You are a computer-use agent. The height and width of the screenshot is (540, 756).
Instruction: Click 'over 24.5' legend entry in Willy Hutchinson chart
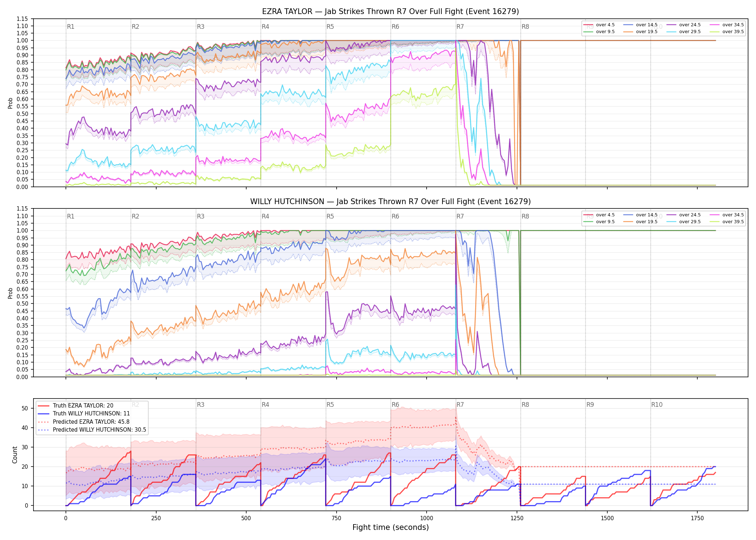683,215
